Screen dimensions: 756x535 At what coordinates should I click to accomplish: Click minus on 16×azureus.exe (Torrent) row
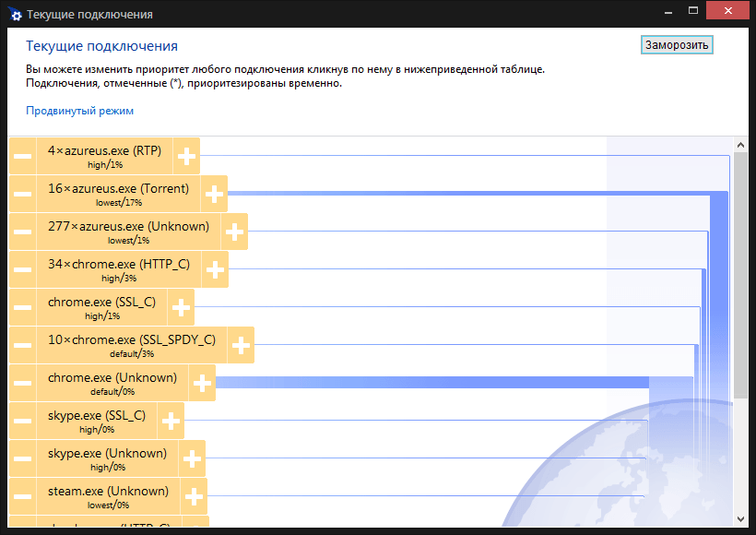(23, 194)
